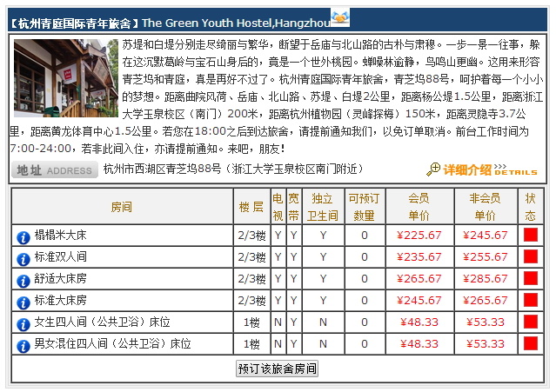Click non-member price ¥255.67
The width and height of the screenshot is (556, 392).
click(x=485, y=256)
